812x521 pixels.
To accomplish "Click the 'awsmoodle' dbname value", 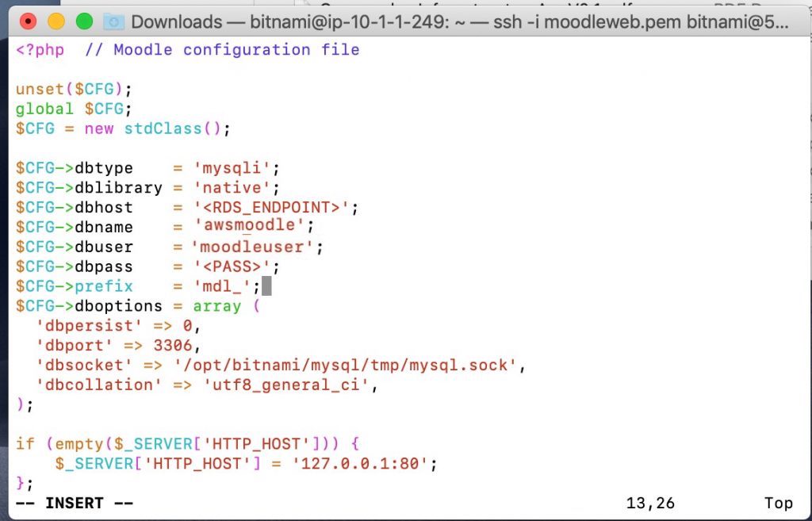I will point(250,225).
